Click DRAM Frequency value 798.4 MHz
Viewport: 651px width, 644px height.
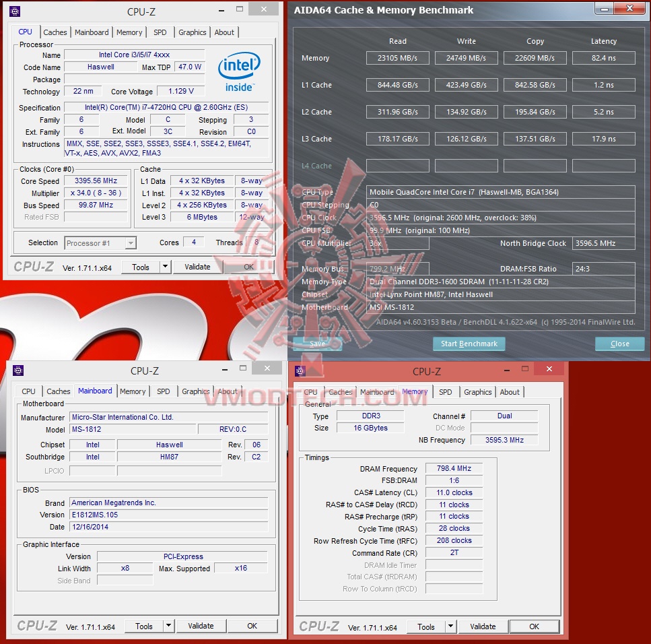[454, 468]
